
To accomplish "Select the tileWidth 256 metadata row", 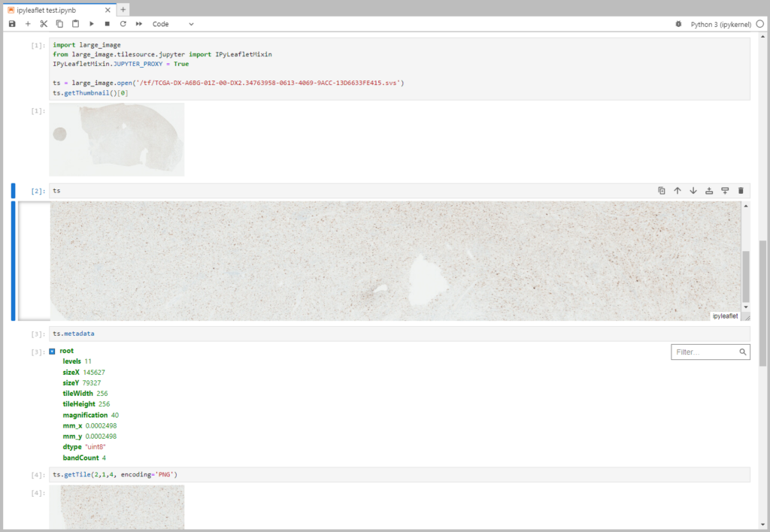I will (85, 394).
